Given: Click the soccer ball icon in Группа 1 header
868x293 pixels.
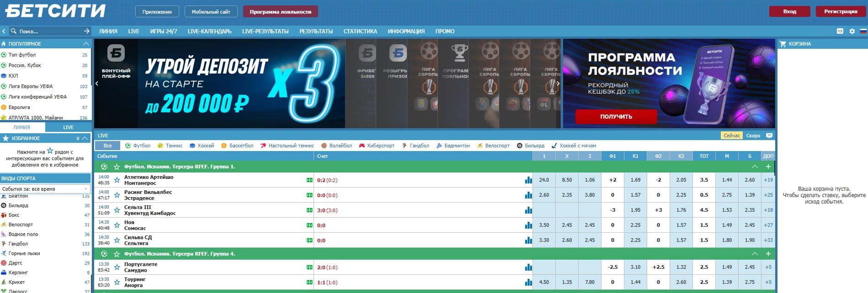Looking at the screenshot, I should (x=104, y=167).
